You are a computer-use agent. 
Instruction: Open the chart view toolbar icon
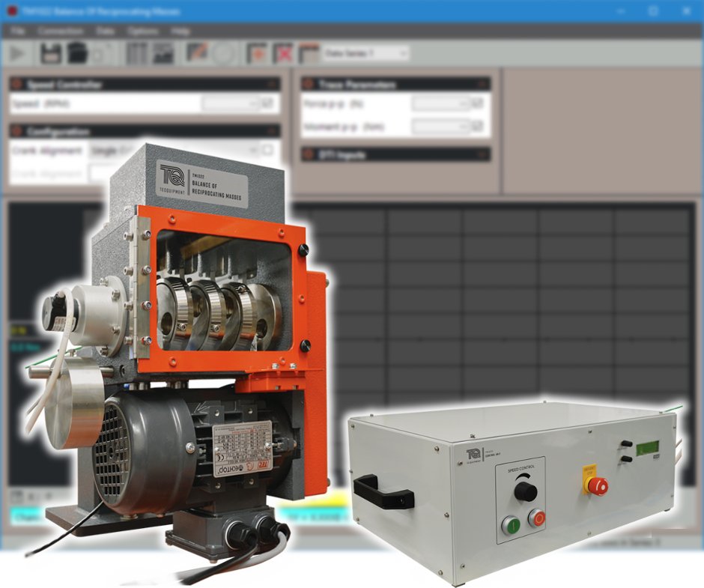(x=163, y=53)
